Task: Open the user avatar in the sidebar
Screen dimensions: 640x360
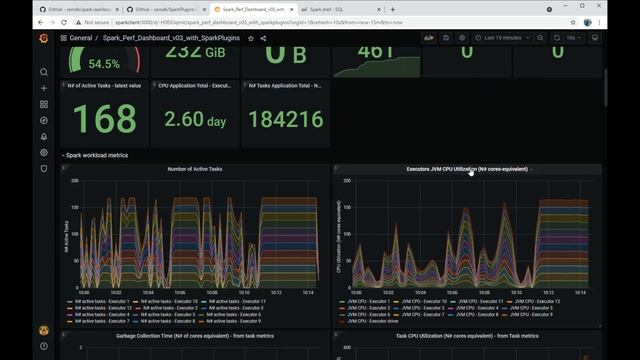Action: click(x=44, y=330)
